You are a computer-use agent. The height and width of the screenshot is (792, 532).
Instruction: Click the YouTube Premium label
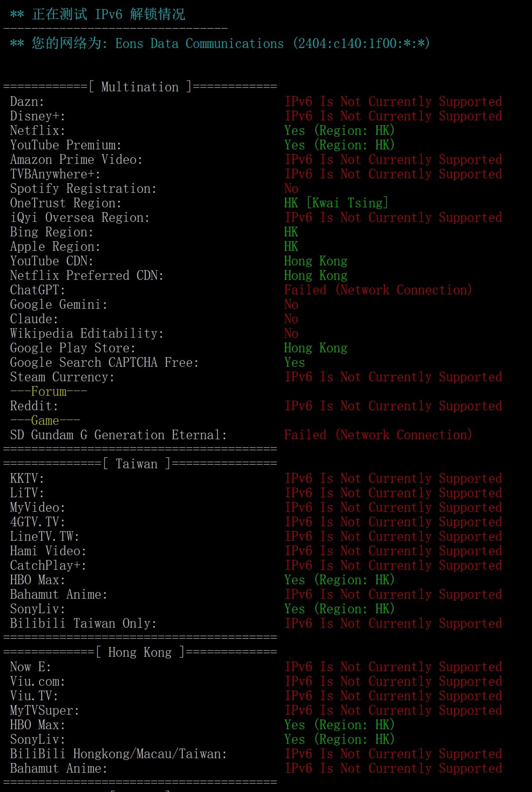65,145
